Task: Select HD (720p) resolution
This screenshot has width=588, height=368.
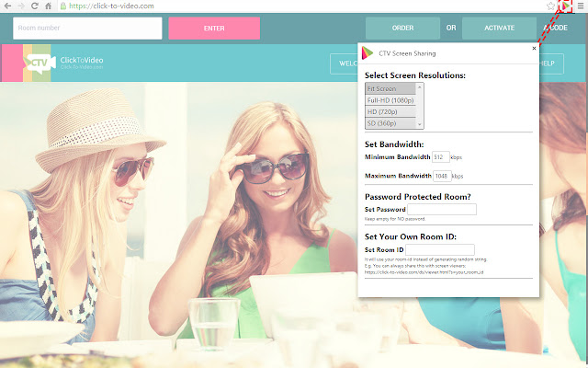Action: [x=390, y=112]
